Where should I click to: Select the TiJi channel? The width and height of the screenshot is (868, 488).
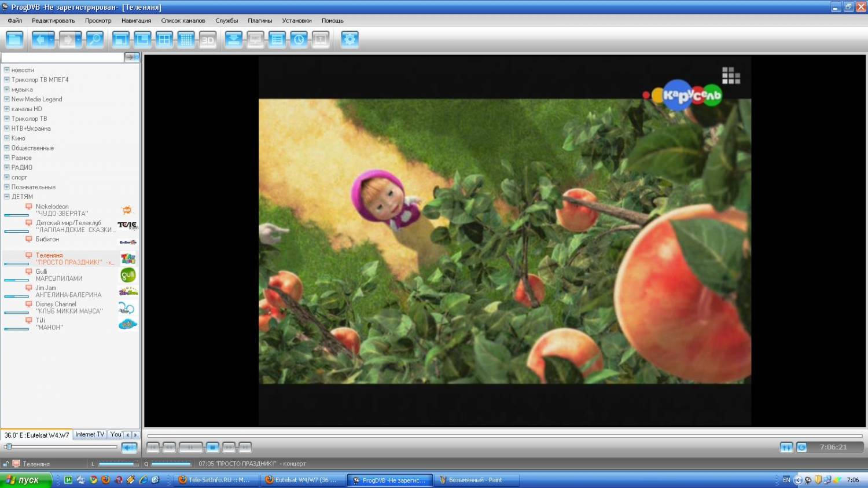40,320
